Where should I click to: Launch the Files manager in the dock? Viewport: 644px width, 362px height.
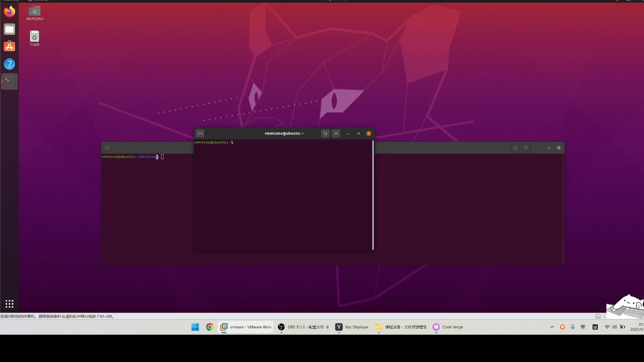tap(10, 29)
